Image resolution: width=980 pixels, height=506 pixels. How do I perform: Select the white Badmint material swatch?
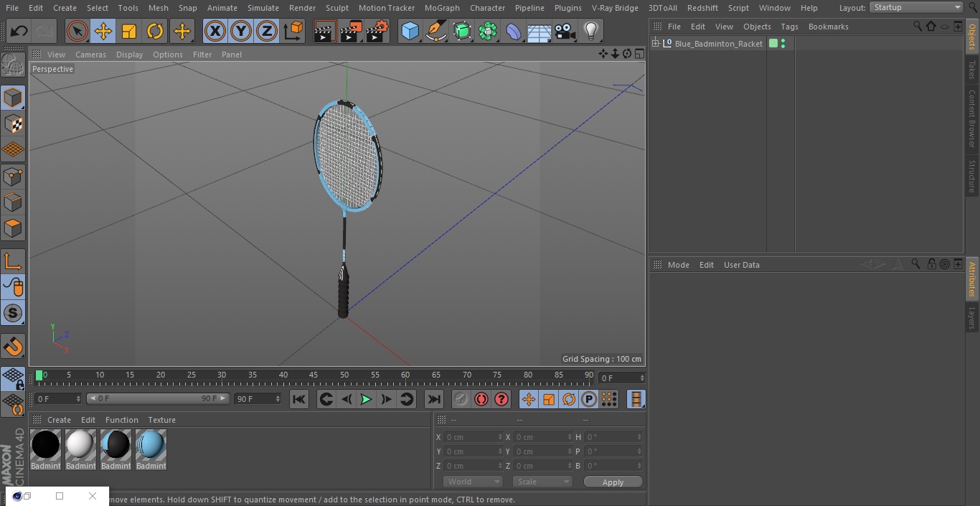coord(80,446)
